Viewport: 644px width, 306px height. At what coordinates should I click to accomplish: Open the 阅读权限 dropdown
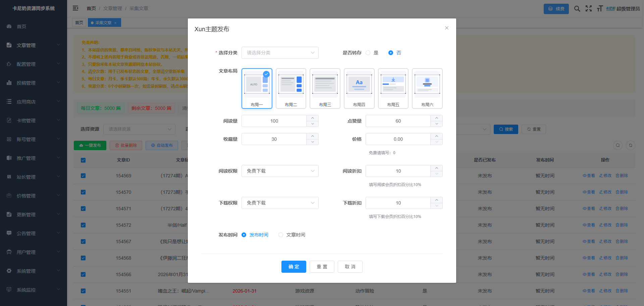(x=280, y=171)
